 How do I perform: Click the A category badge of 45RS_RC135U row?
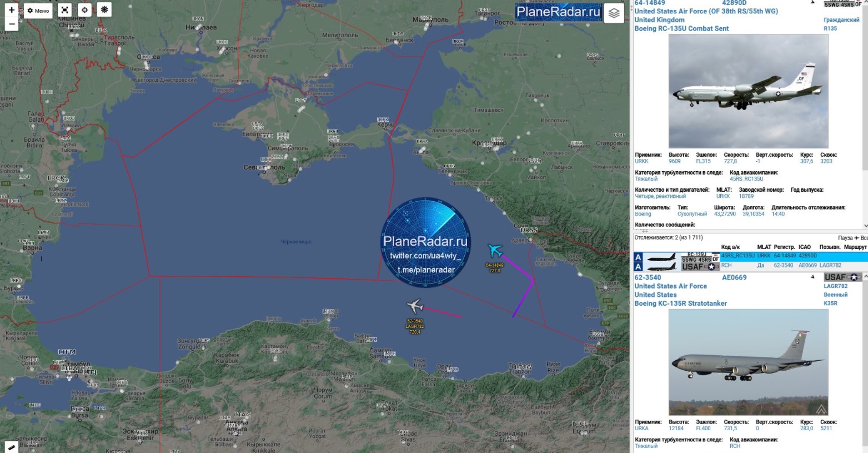(638, 257)
